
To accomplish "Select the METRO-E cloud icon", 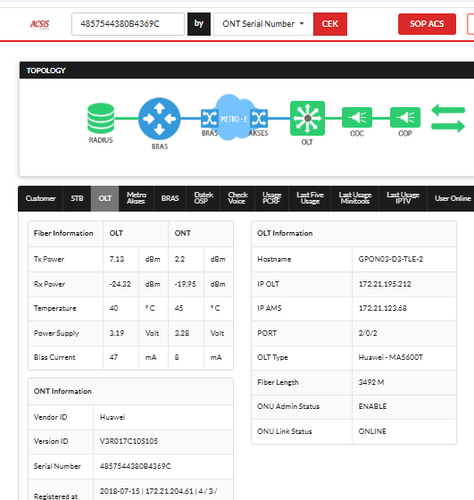I will pos(234,117).
